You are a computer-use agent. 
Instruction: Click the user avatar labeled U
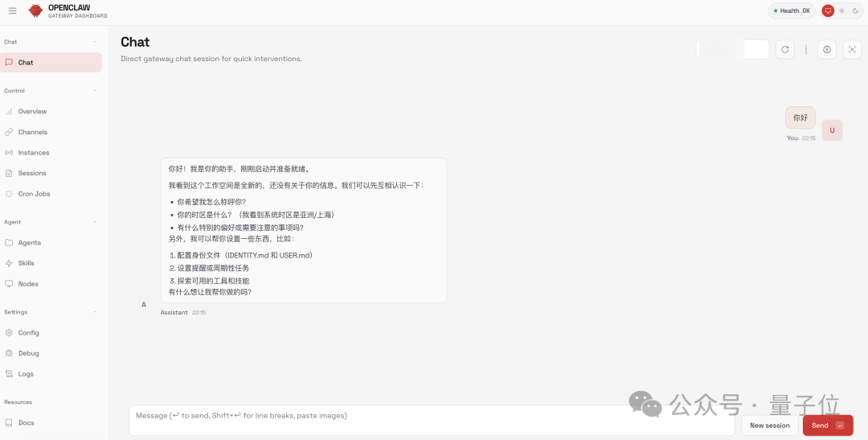coord(832,130)
